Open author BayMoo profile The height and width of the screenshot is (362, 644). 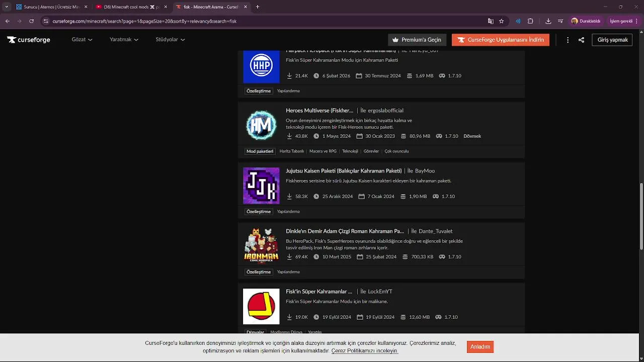(425, 171)
